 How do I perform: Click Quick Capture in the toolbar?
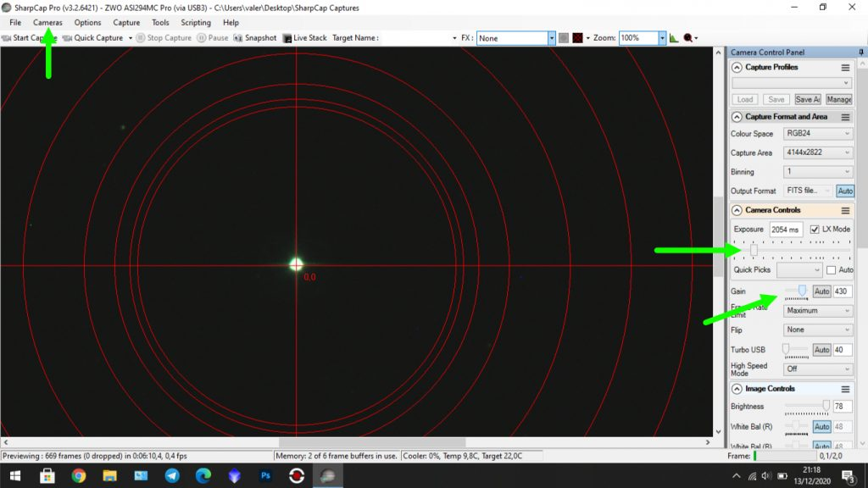[93, 37]
